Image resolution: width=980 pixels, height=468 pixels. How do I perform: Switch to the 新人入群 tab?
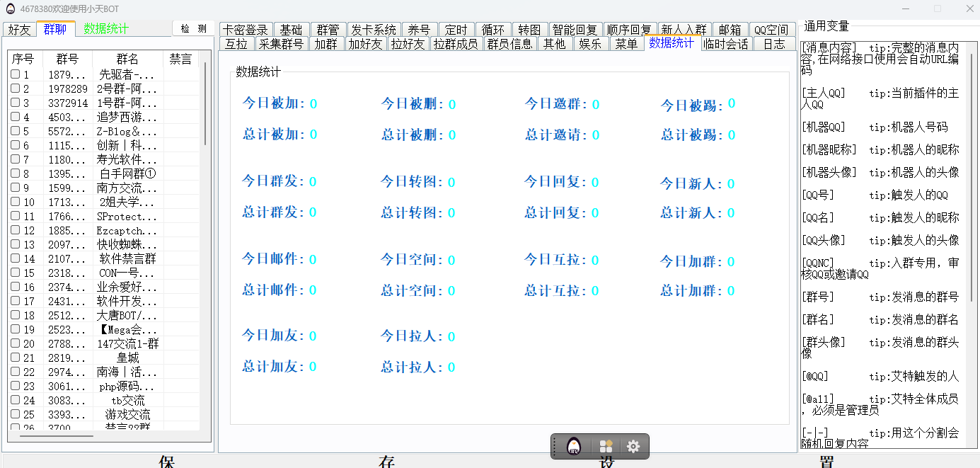pyautogui.click(x=684, y=30)
